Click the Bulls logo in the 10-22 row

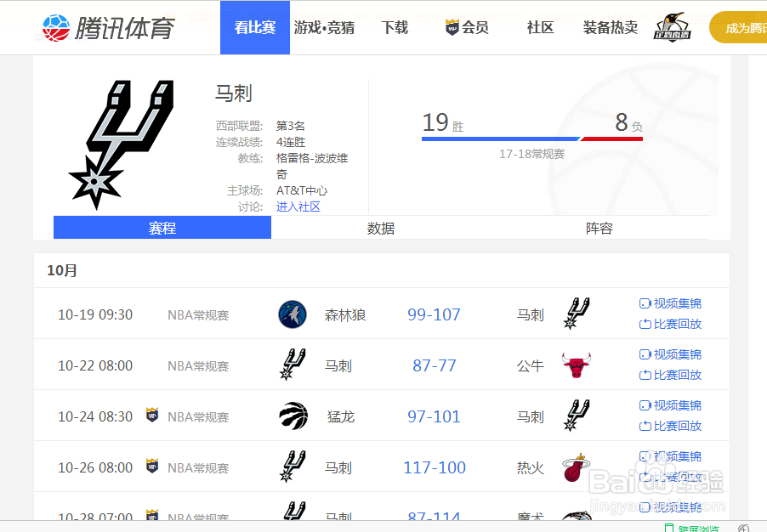(x=577, y=365)
